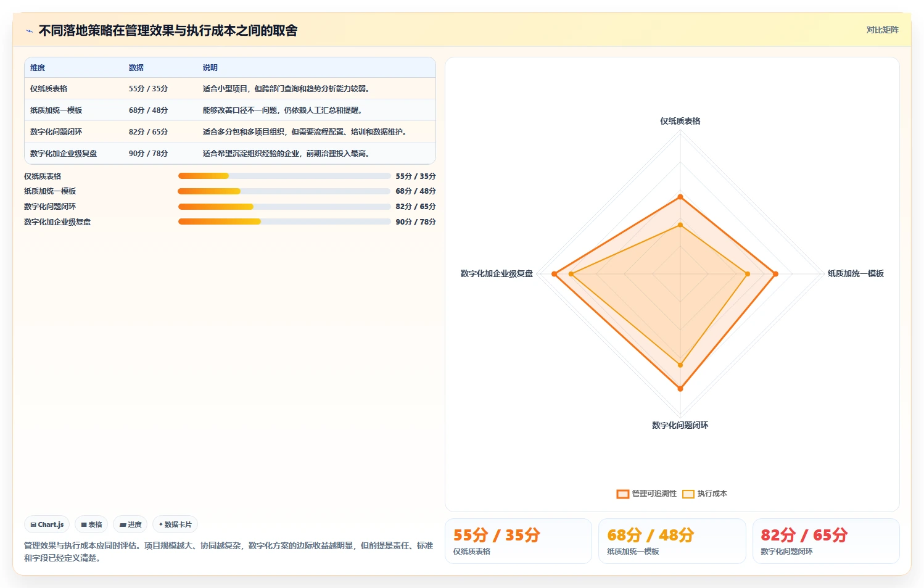
Task: Click the 82分 / 65分 progress bar
Action: point(284,207)
